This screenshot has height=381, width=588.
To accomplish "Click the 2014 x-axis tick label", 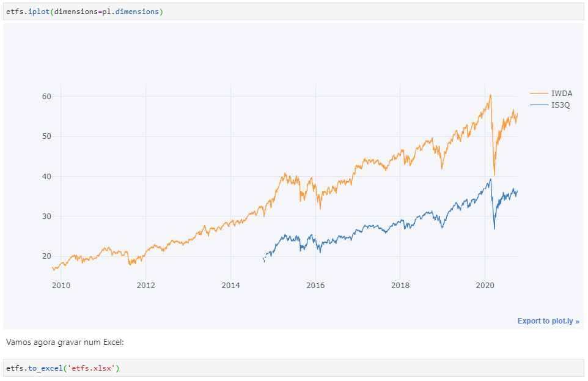I will point(230,285).
